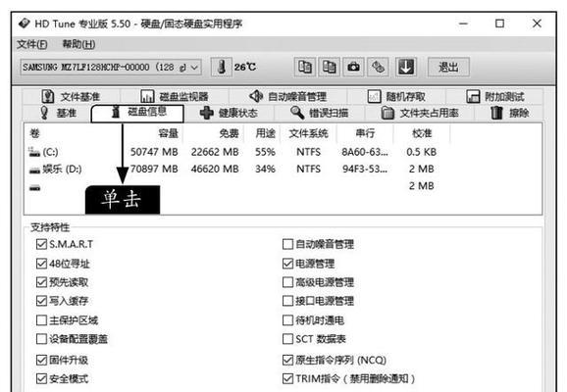The width and height of the screenshot is (567, 392).
Task: Expand the SAMSUNG drive selection dropdown
Action: [x=111, y=68]
